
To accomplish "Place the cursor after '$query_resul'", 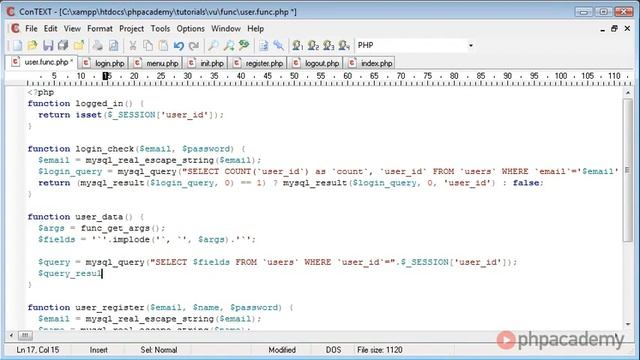I will pos(102,273).
